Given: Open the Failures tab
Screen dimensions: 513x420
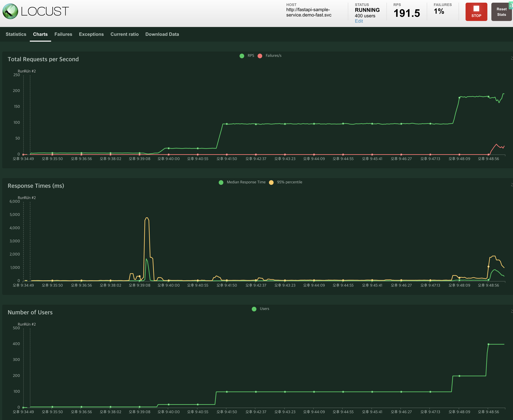Looking at the screenshot, I should pyautogui.click(x=63, y=34).
